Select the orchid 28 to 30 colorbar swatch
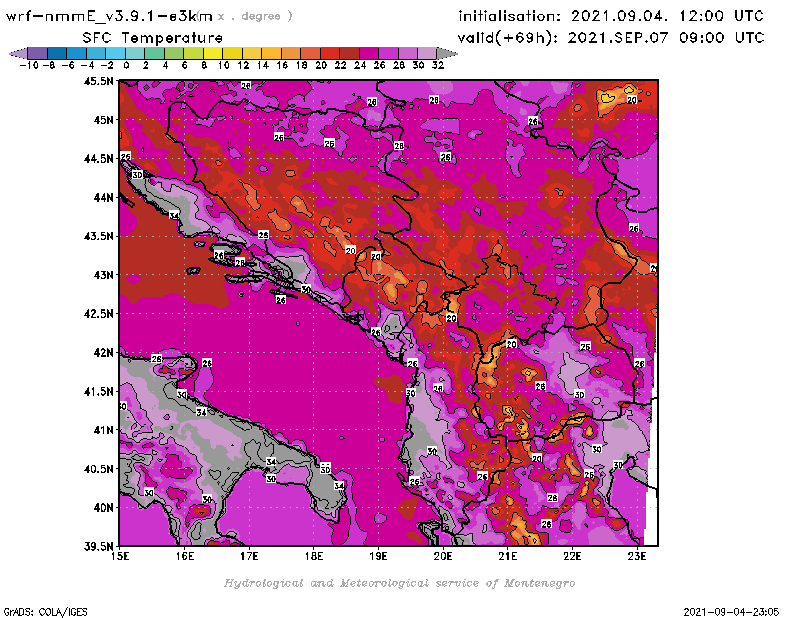800x618 pixels. 407,53
